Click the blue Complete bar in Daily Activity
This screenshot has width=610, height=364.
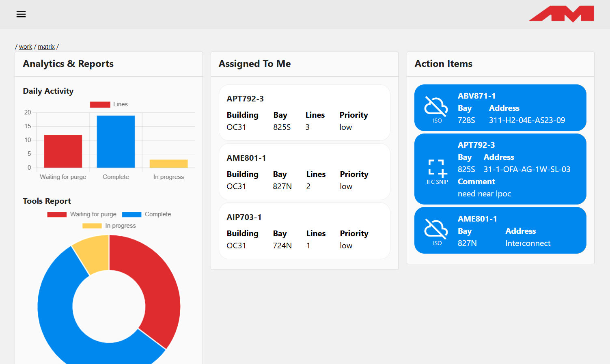click(116, 142)
